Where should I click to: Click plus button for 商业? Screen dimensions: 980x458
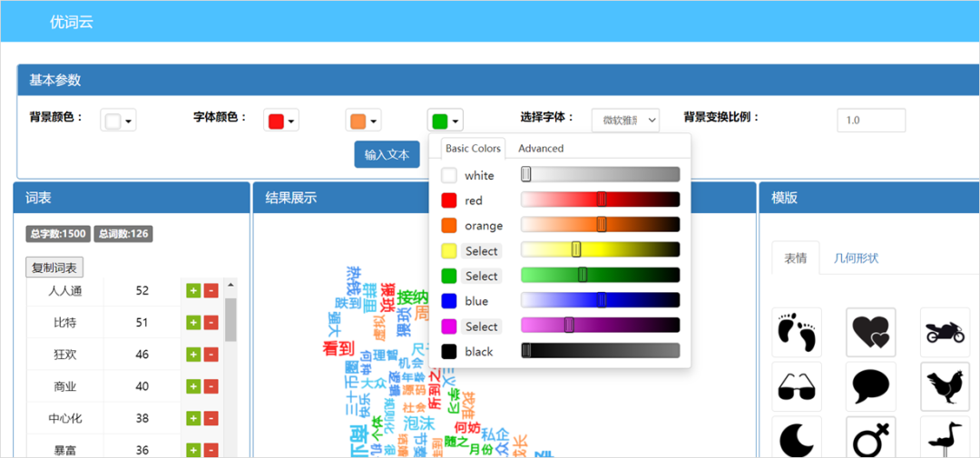click(x=193, y=386)
